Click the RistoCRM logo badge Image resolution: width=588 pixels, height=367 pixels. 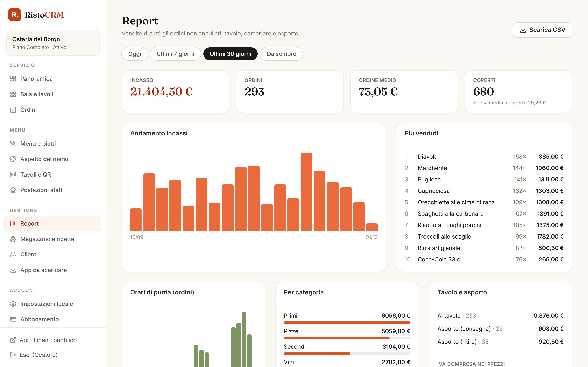pos(14,15)
